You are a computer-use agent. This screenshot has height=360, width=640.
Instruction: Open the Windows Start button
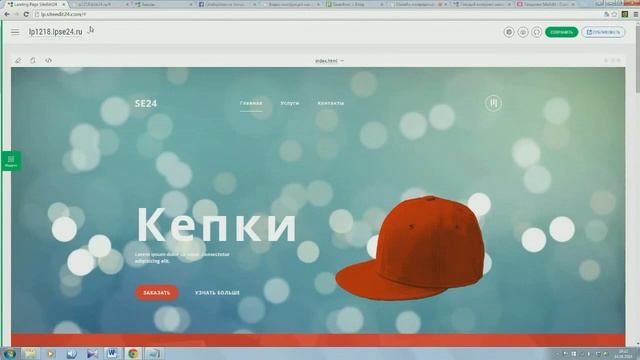[x=9, y=353]
